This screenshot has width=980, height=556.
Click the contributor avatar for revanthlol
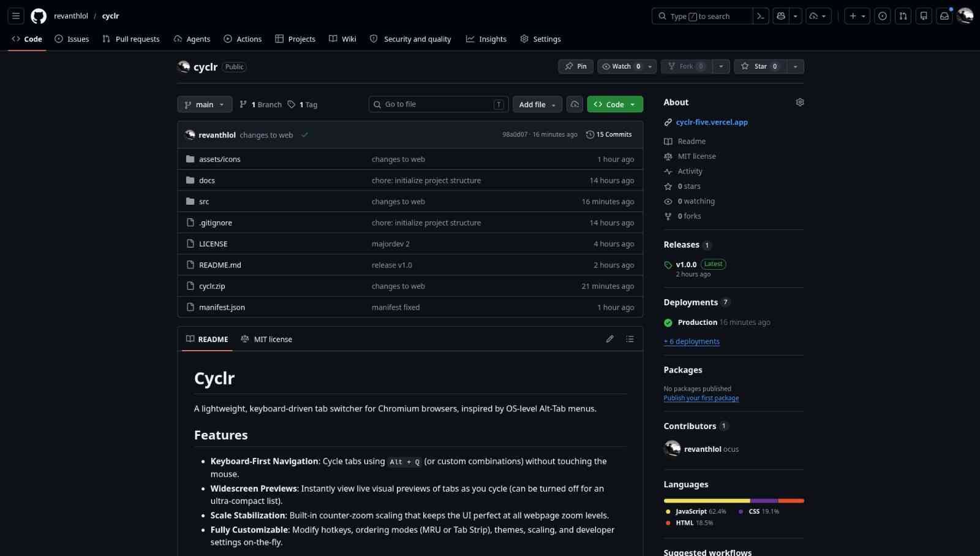(672, 449)
